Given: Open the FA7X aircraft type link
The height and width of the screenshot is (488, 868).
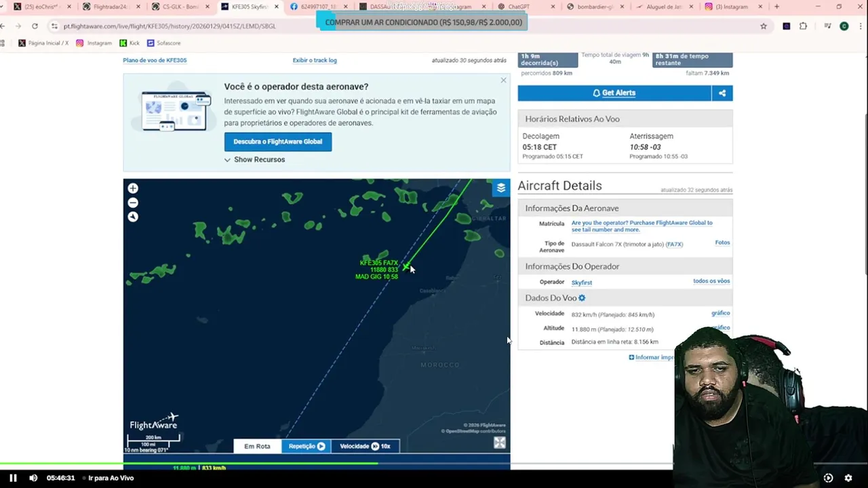Looking at the screenshot, I should 674,245.
